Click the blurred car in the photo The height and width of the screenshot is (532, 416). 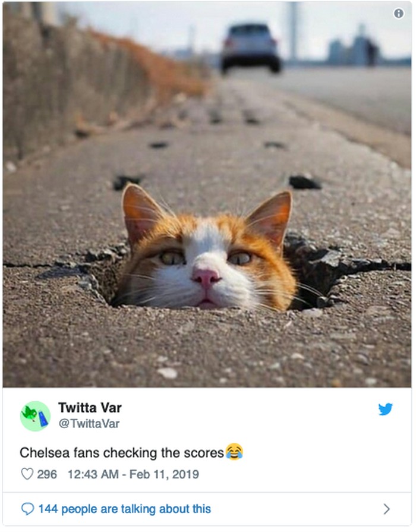click(250, 48)
